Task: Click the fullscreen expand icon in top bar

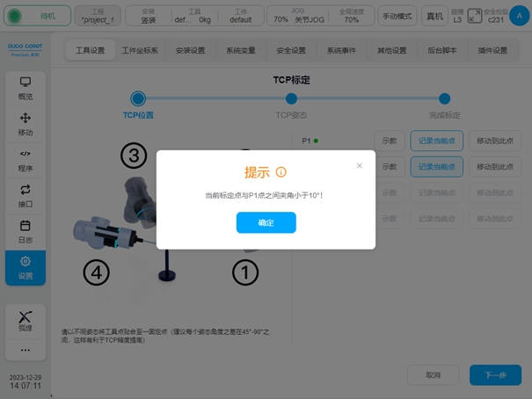Action: tap(475, 16)
